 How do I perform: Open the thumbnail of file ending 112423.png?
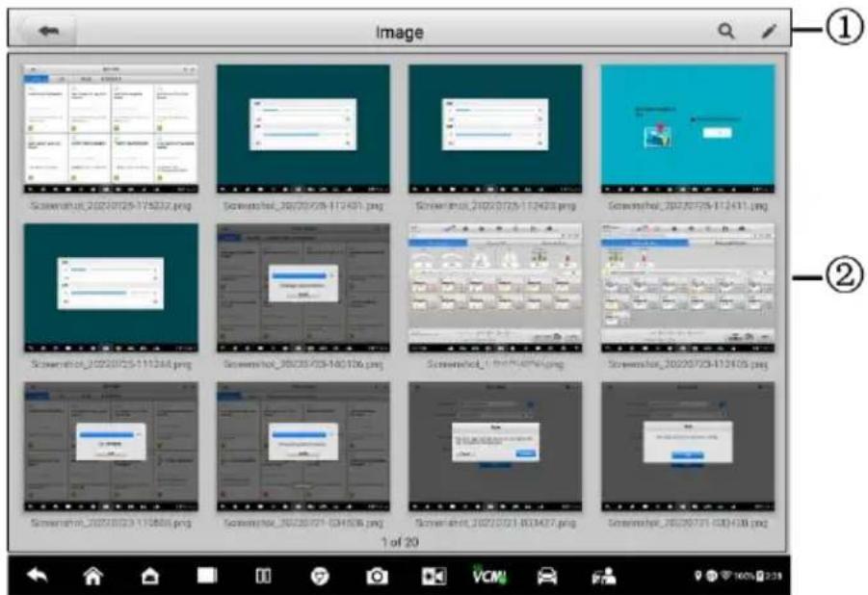[495, 128]
